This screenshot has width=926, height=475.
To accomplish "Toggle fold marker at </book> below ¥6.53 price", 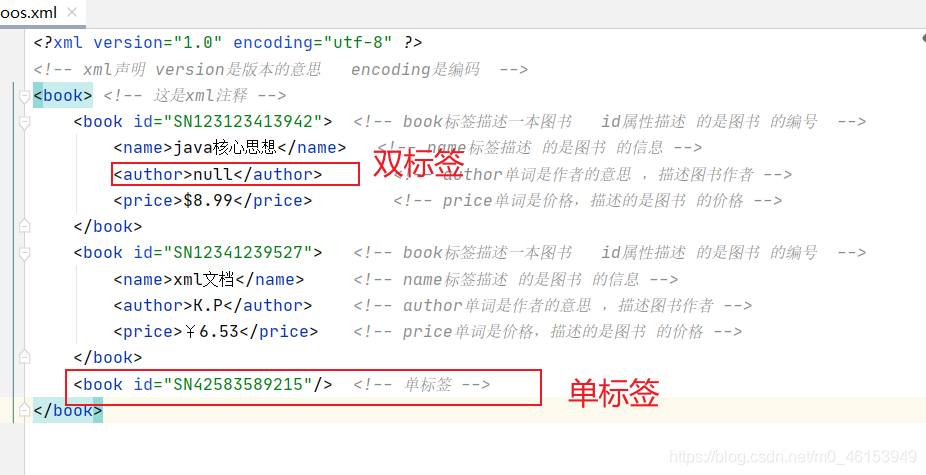I will [24, 357].
